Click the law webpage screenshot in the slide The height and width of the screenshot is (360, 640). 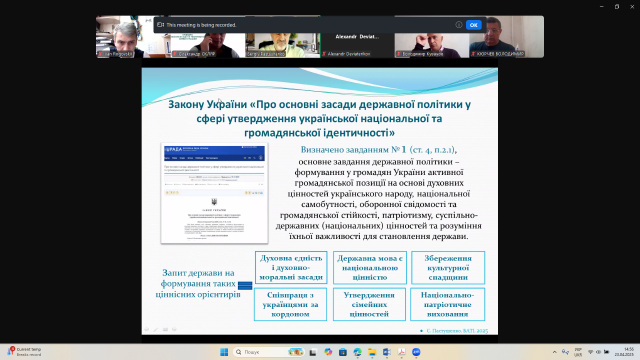[214, 193]
